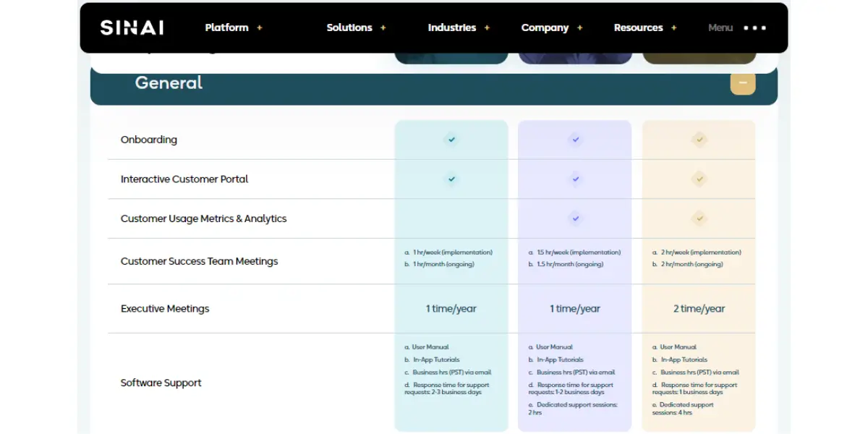
Task: Expand the plus icon next to Platform
Action: [x=260, y=27]
